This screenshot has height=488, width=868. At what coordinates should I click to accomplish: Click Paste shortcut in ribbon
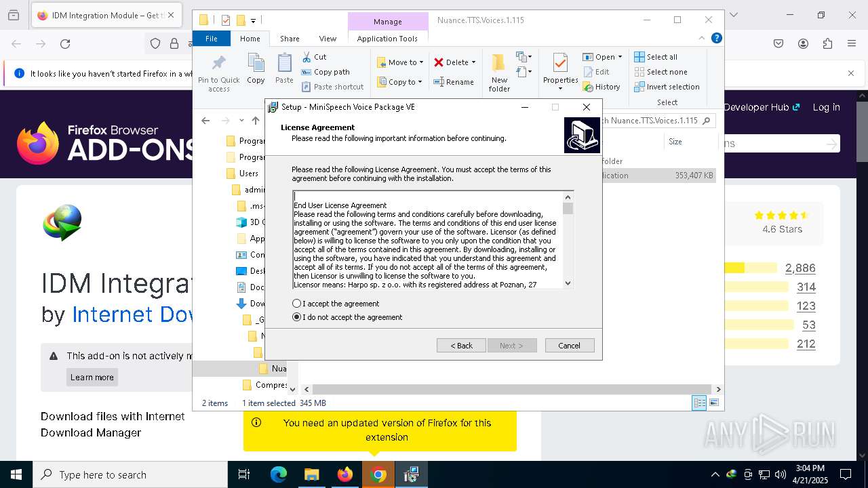coord(333,87)
